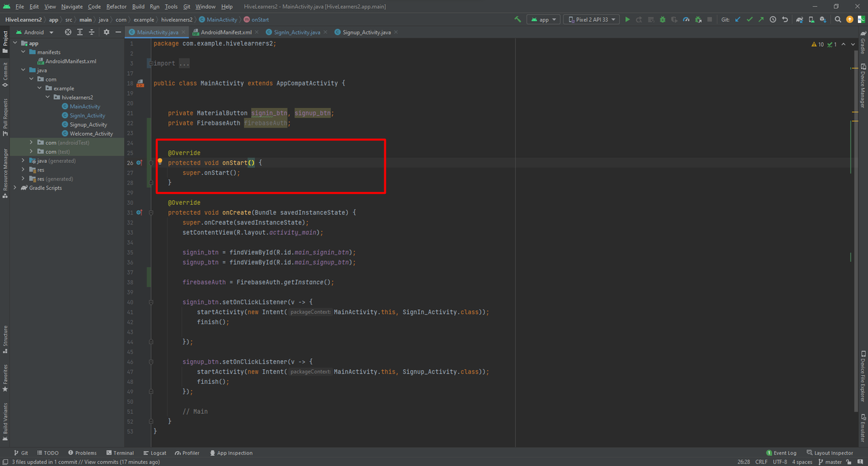Expand the java (generated) folder

[x=23, y=161]
